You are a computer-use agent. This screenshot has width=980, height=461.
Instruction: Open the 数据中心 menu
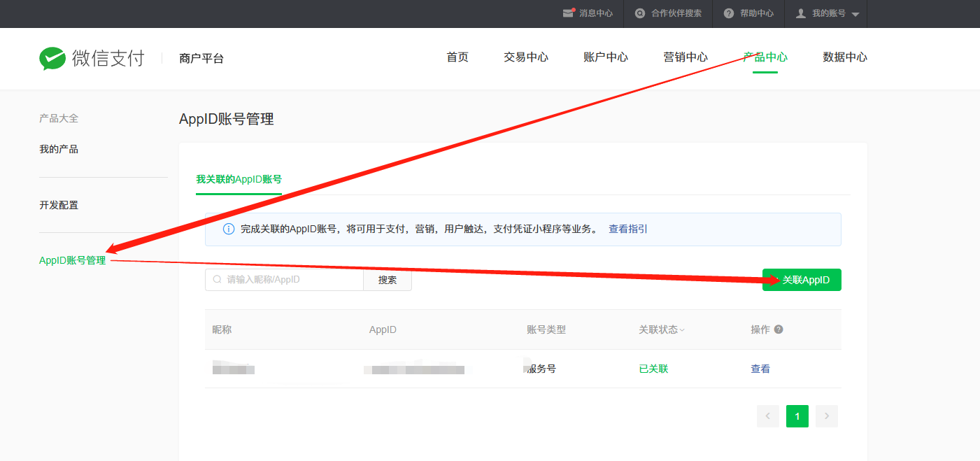point(845,57)
